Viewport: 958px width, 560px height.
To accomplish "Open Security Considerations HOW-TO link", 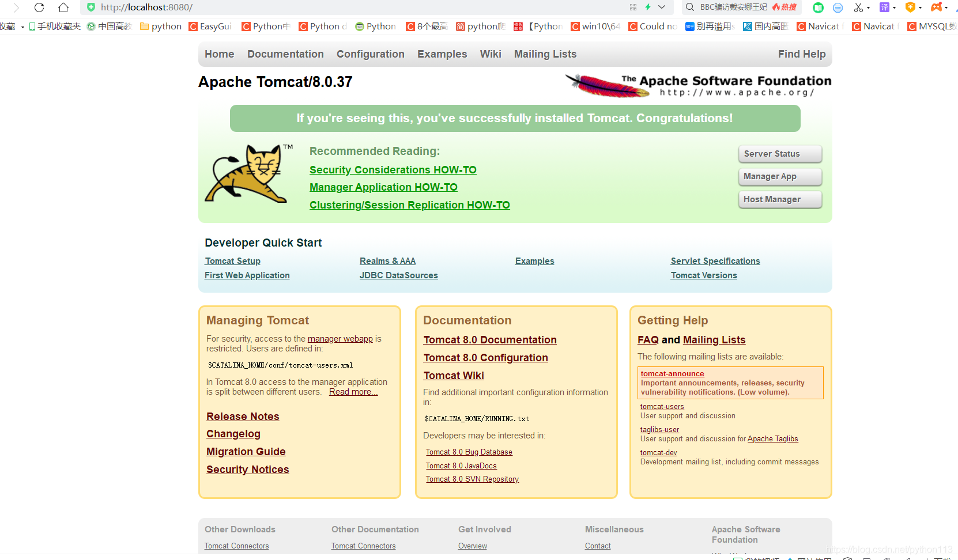I will click(x=393, y=170).
